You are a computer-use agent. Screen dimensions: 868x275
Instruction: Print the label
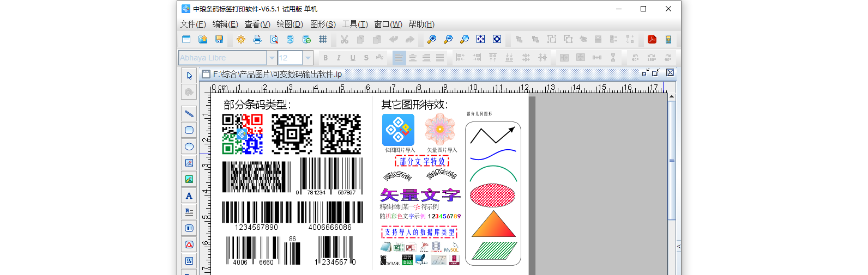click(257, 39)
